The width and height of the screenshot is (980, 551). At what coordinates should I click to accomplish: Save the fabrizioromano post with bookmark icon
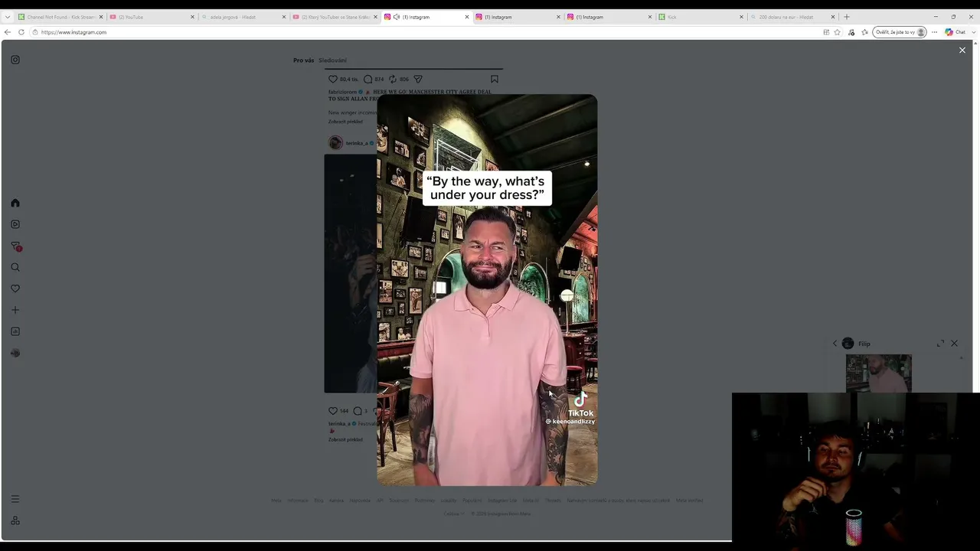495,79
